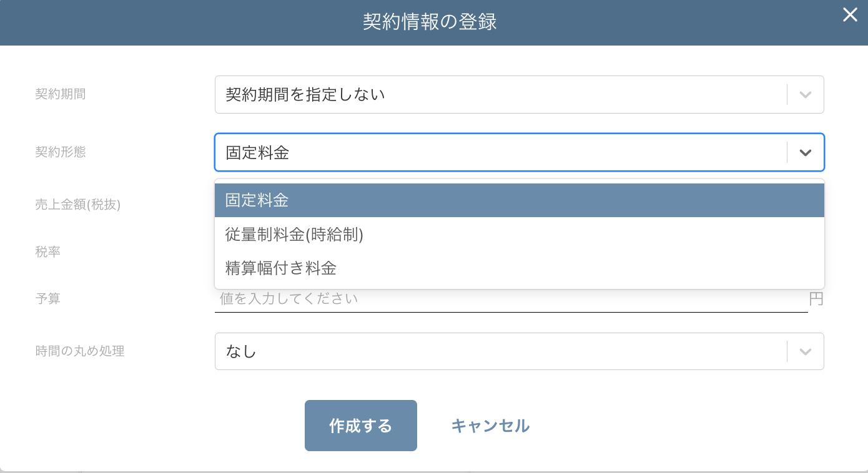Open the 契約期間 dropdown chevron

pyautogui.click(x=805, y=94)
